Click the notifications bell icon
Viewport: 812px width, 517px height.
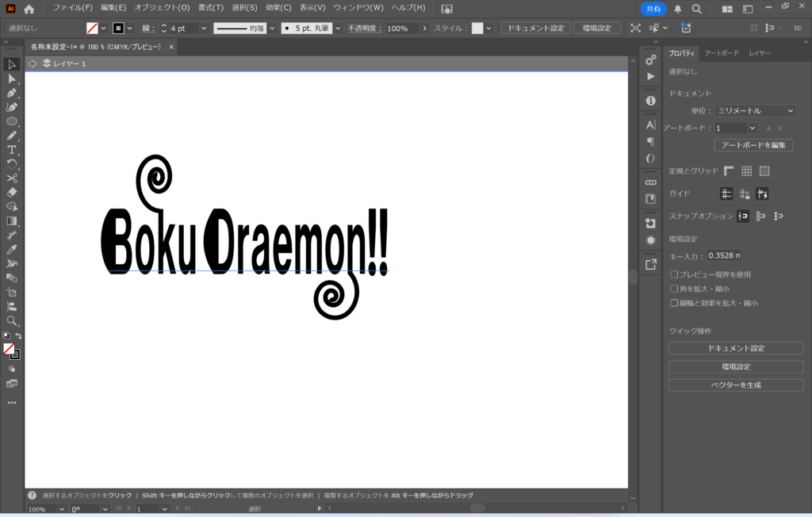point(677,9)
